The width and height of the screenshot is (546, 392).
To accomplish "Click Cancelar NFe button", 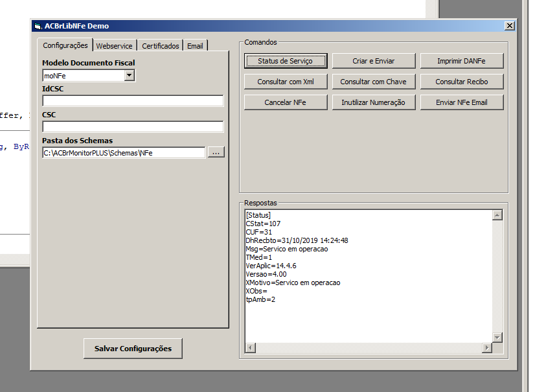I will pyautogui.click(x=286, y=102).
